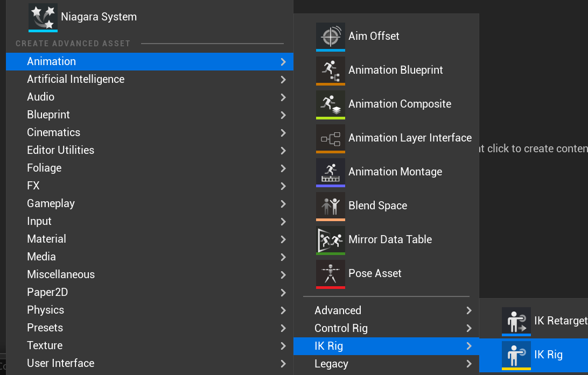
Task: Expand the Gameplay submenu arrow
Action: 283,204
